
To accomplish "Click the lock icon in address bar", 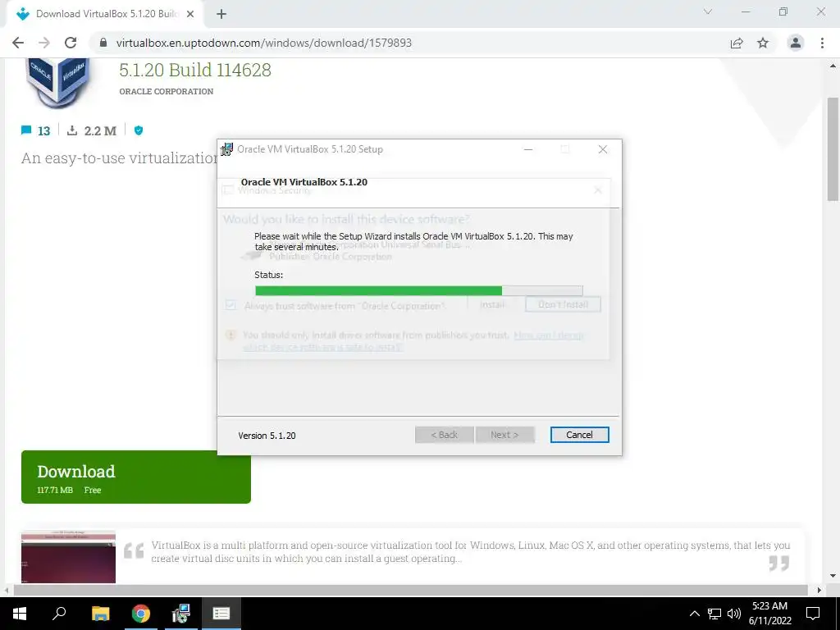I will coord(103,43).
